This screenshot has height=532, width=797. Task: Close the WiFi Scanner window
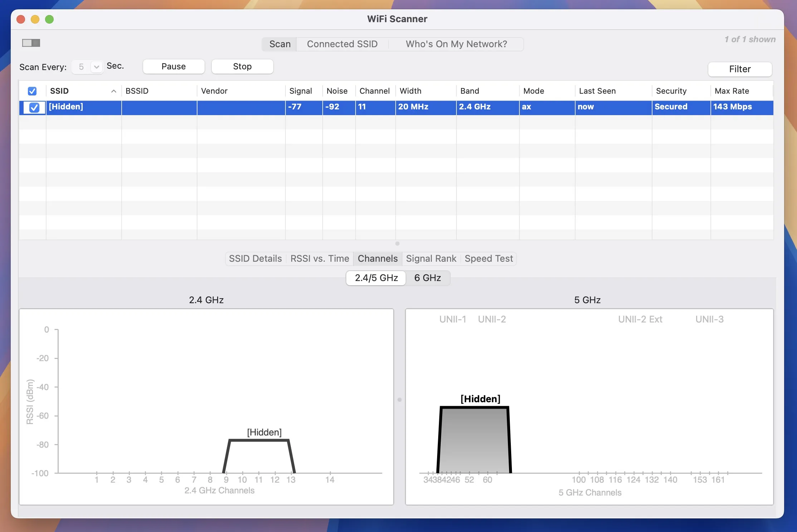click(21, 19)
